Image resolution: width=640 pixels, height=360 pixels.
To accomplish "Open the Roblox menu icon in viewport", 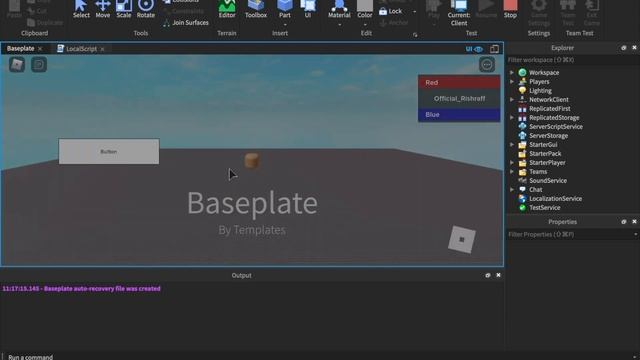I will 17,64.
